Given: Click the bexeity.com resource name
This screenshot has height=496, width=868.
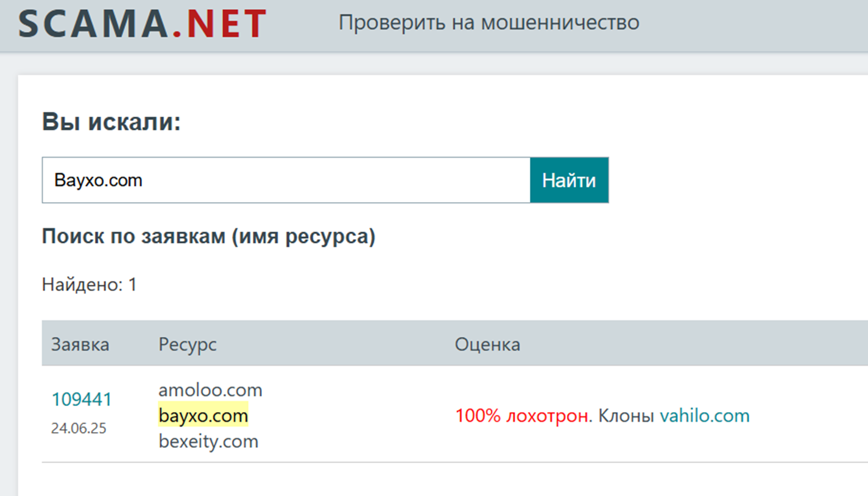Looking at the screenshot, I should click(x=208, y=441).
